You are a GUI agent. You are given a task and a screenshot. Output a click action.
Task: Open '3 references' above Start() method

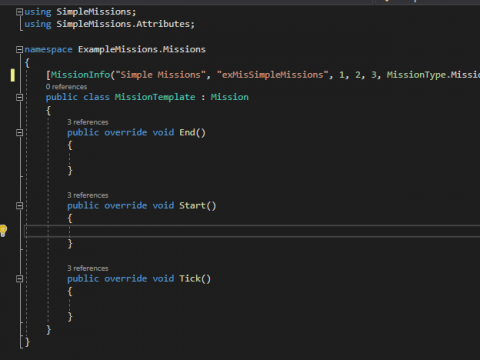[x=88, y=195]
